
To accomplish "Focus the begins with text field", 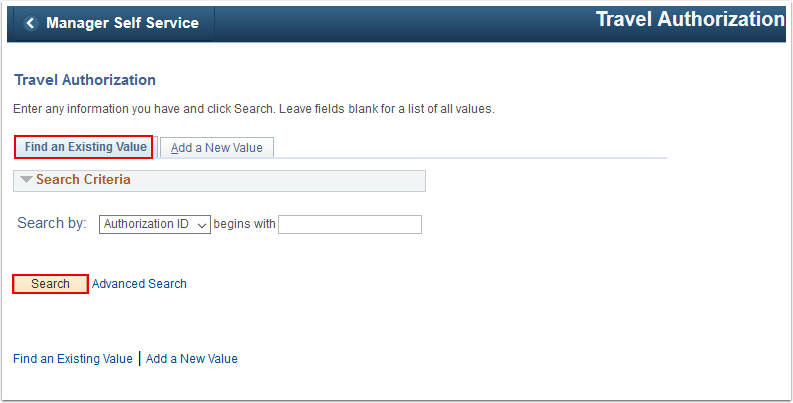I will (349, 225).
